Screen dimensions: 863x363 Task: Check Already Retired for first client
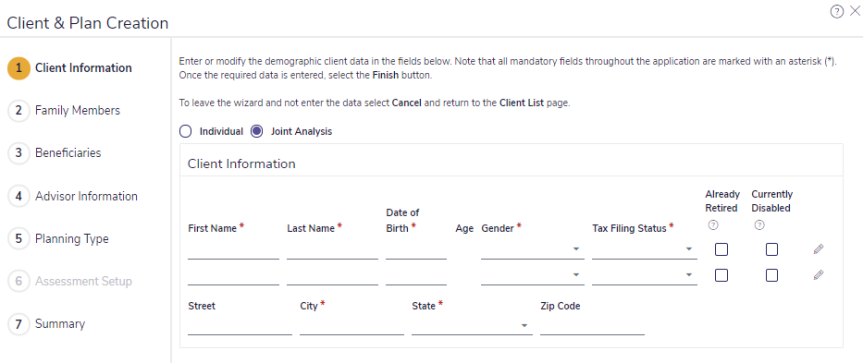coord(721,250)
